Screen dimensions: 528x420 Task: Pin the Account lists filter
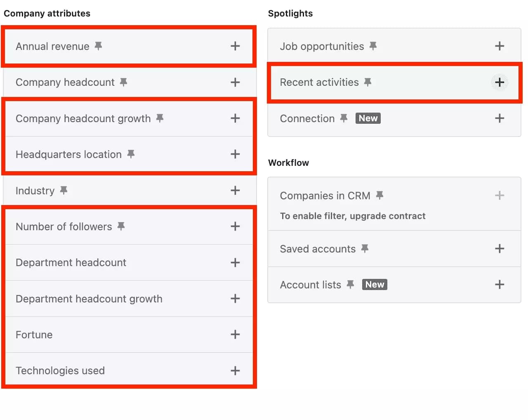pyautogui.click(x=350, y=284)
